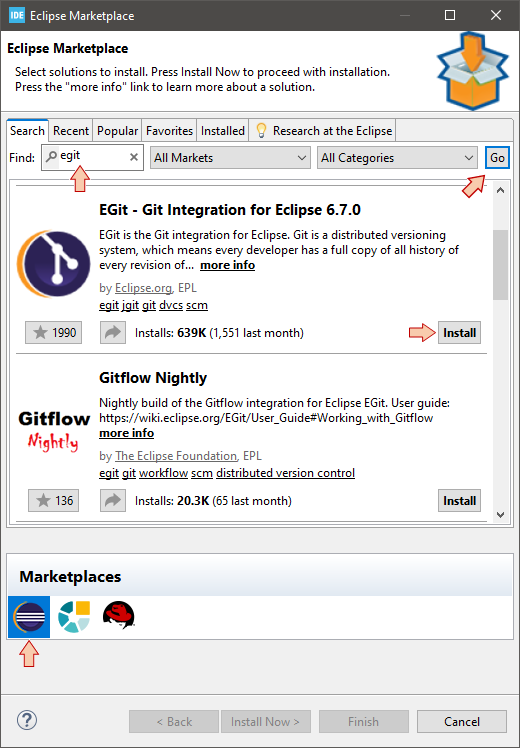Switch to the Installed tab
Screen dimensions: 520x748
click(x=223, y=131)
